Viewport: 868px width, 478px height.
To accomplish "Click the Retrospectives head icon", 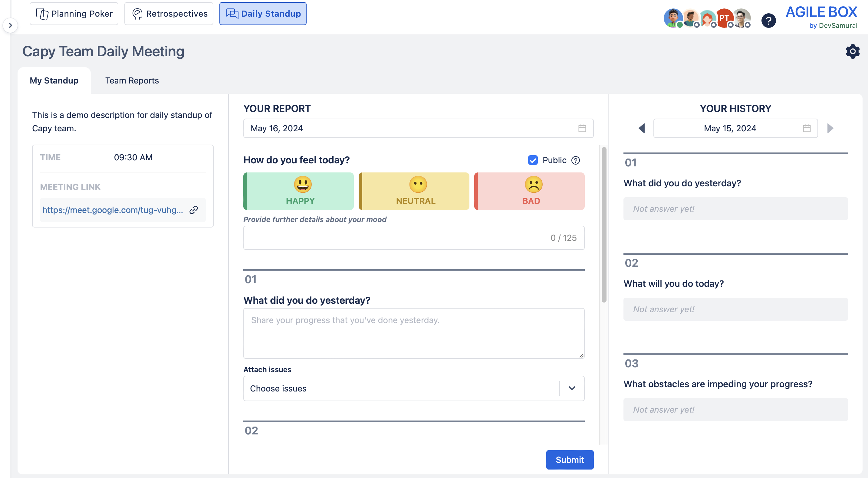I will (137, 14).
